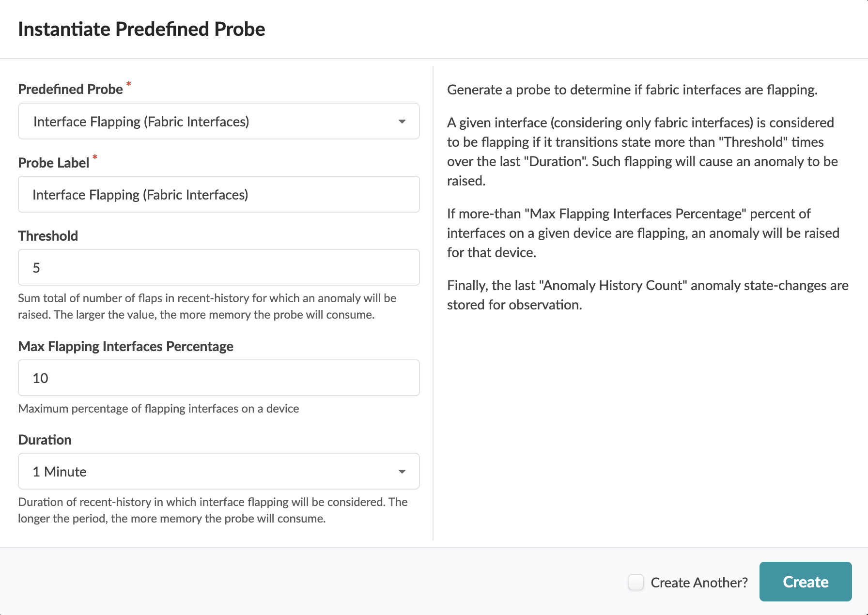Viewport: 868px width, 615px height.
Task: Click the Duration help text about recent-history
Action: point(213,510)
